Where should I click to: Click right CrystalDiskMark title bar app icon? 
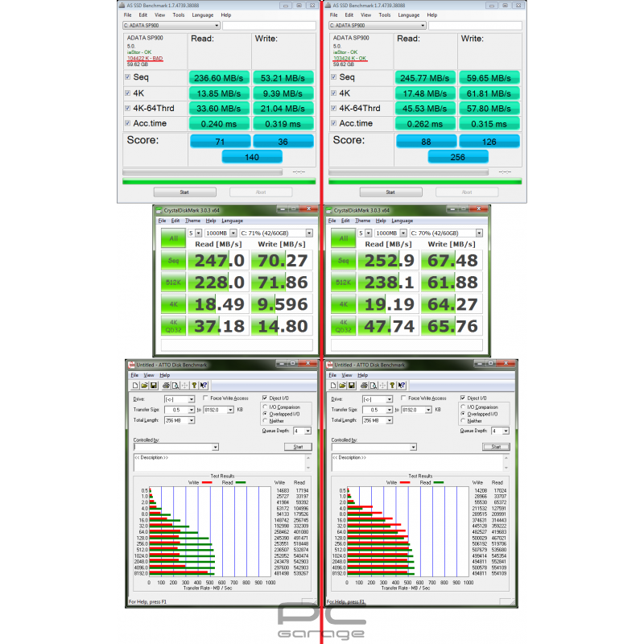click(329, 210)
